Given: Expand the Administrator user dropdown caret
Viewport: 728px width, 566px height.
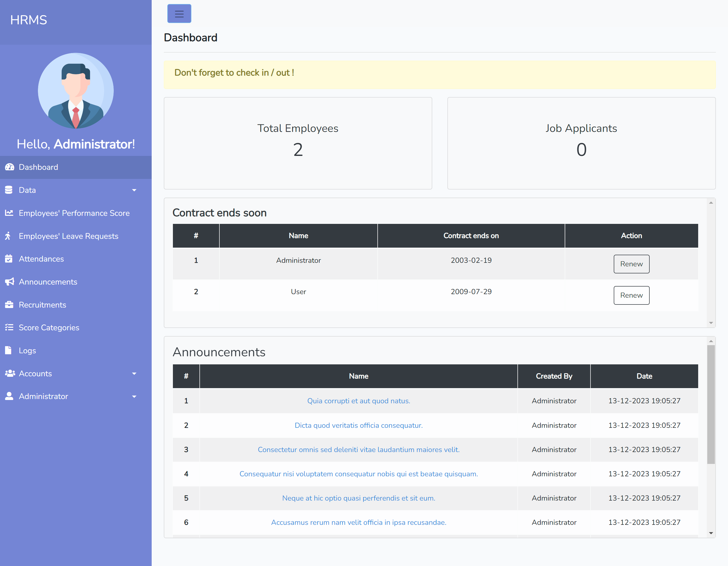Looking at the screenshot, I should (x=134, y=396).
